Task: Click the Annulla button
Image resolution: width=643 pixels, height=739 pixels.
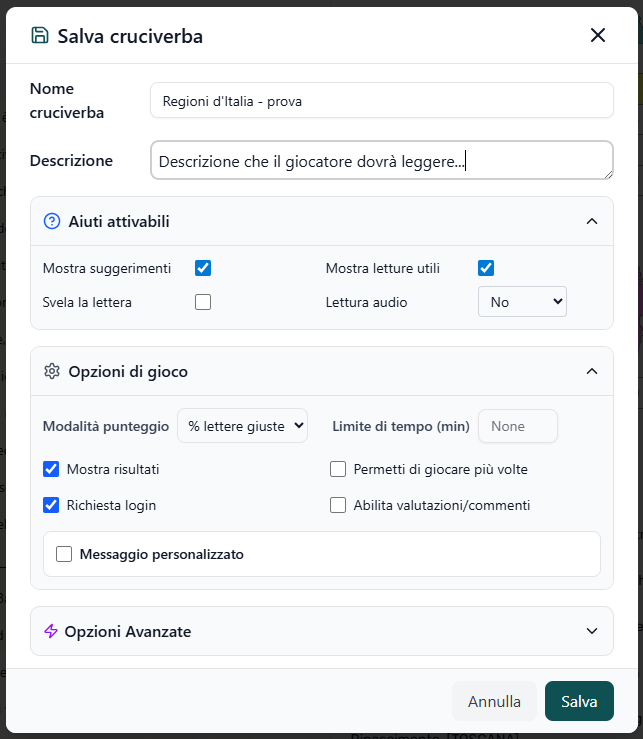Action: [494, 701]
